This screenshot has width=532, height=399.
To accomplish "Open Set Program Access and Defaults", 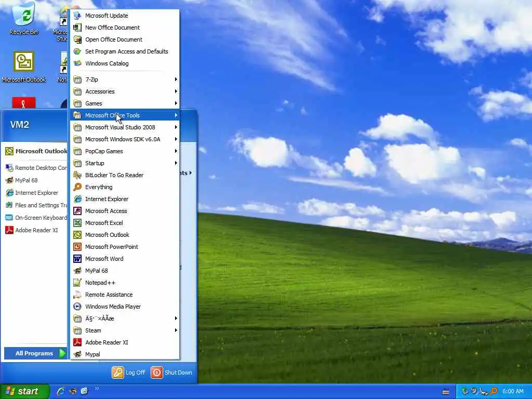I will click(125, 51).
